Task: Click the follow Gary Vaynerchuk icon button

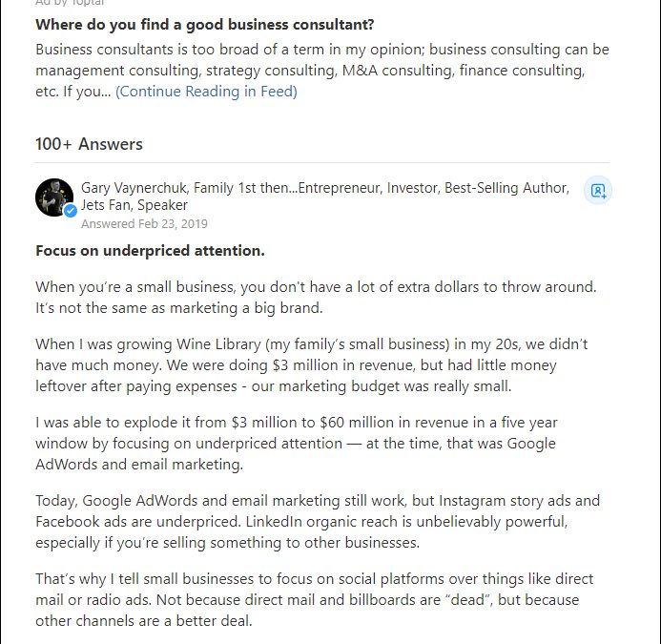Action: [x=597, y=190]
